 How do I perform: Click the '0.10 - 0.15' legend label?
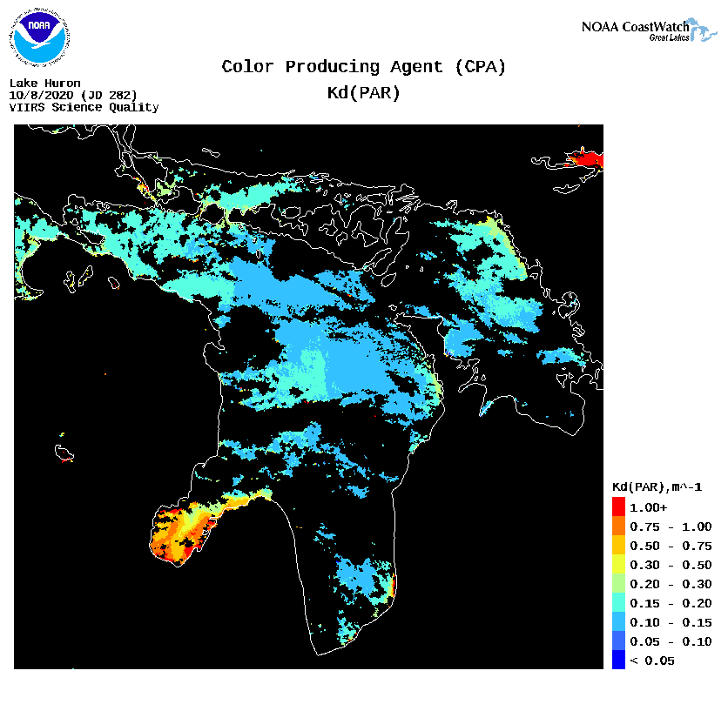671,622
